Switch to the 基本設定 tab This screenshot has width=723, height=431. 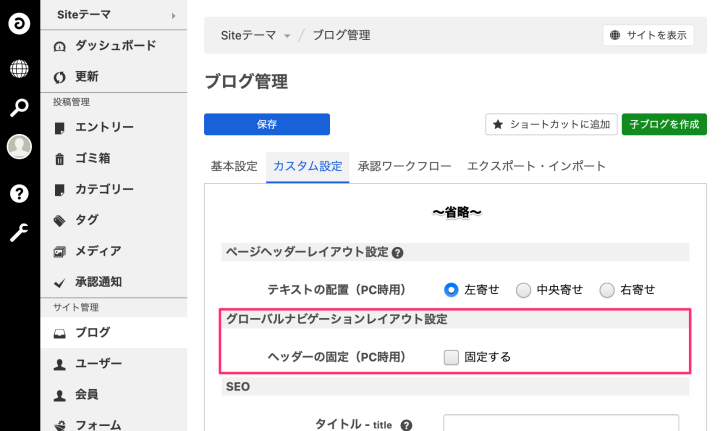coord(234,166)
